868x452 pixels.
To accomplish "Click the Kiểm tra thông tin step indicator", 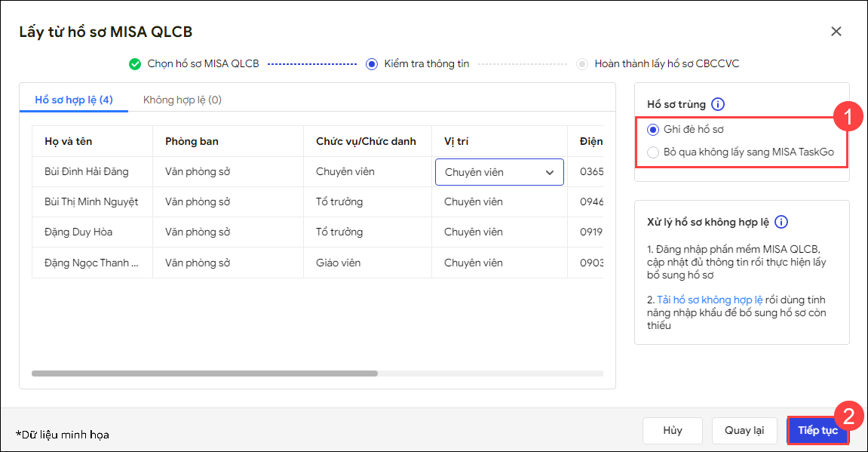I will [x=371, y=64].
